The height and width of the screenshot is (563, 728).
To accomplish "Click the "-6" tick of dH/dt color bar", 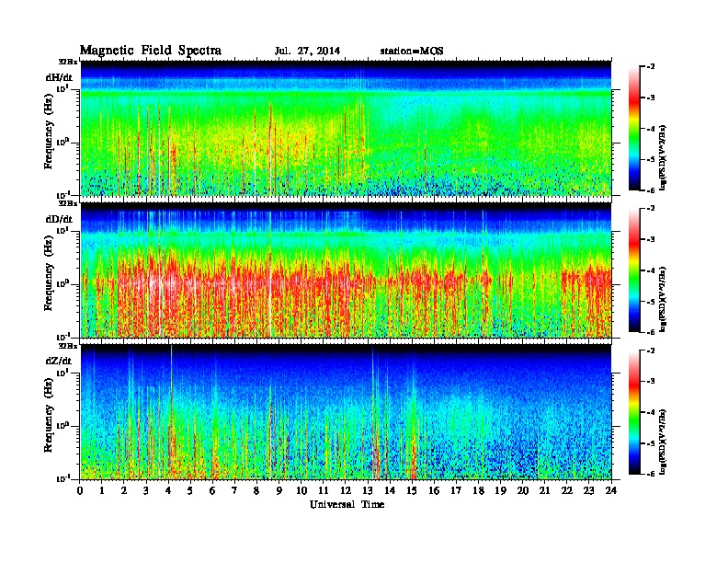I will pos(651,190).
